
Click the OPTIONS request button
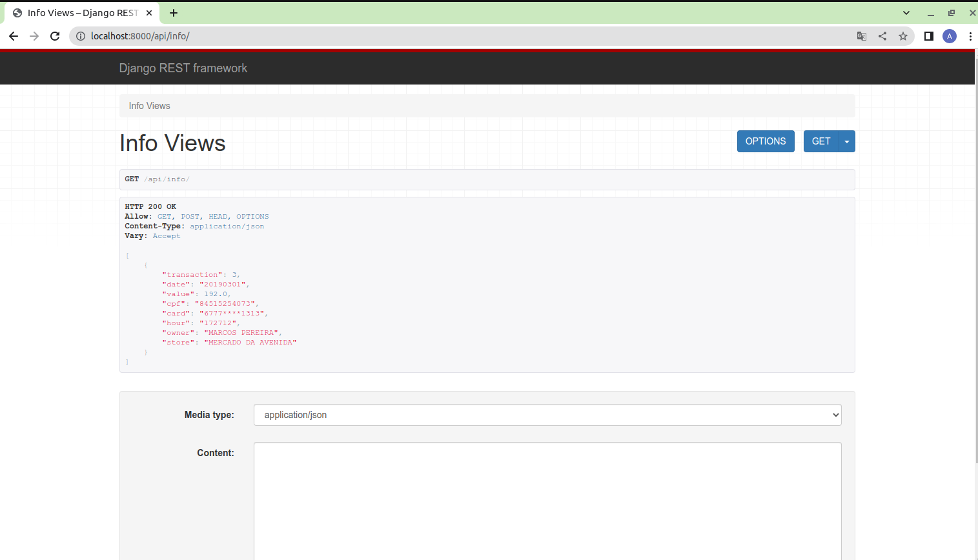766,141
